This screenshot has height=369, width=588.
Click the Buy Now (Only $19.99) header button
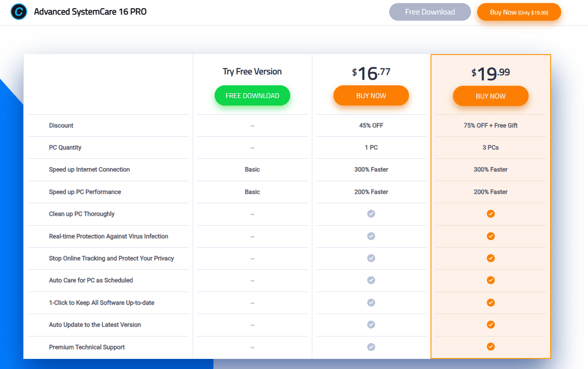click(519, 12)
